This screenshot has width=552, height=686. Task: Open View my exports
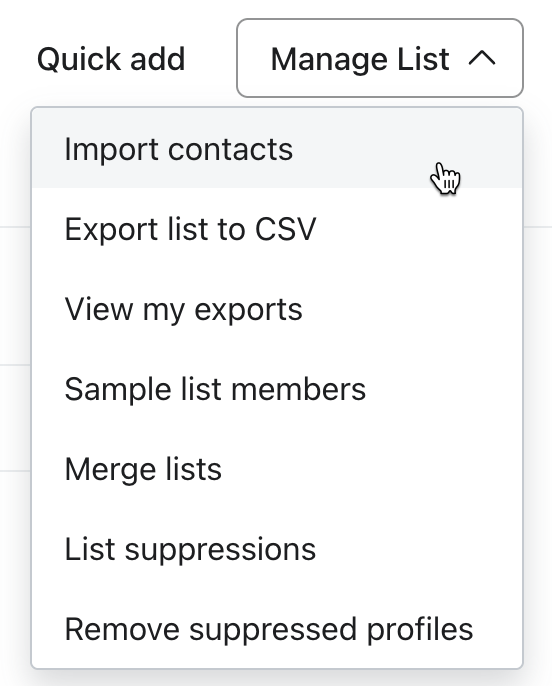277,309
